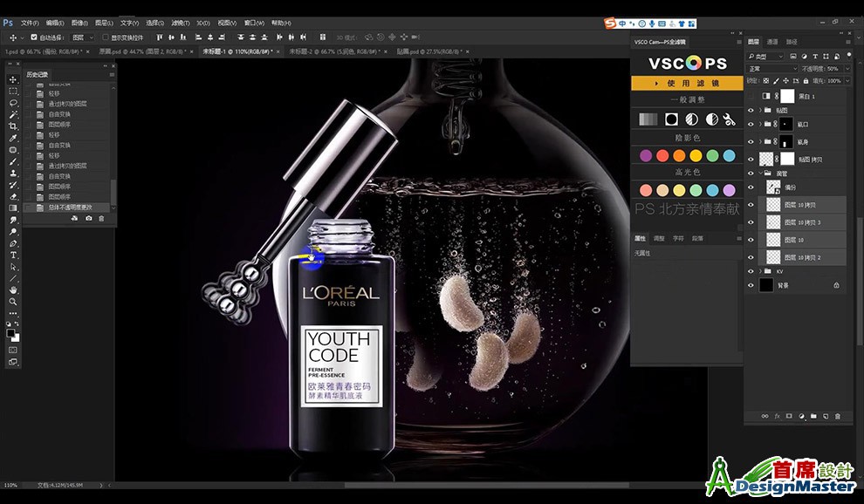Open the opacity 50% dropdown arrow
Screen dimensions: 864x504
(x=847, y=69)
